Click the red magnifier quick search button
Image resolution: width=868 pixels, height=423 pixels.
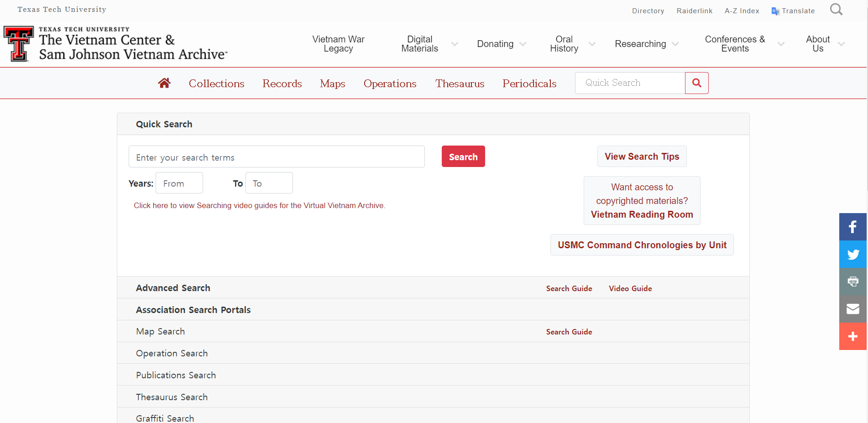pos(696,83)
